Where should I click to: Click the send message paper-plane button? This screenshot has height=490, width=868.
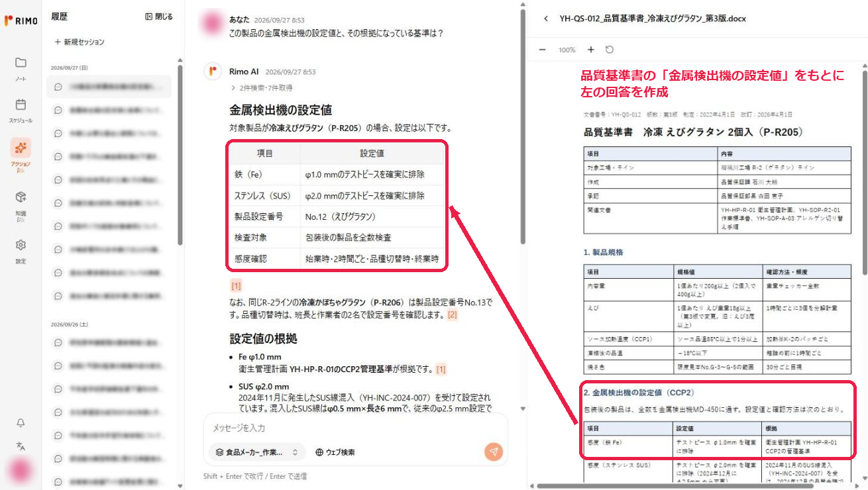coord(493,452)
